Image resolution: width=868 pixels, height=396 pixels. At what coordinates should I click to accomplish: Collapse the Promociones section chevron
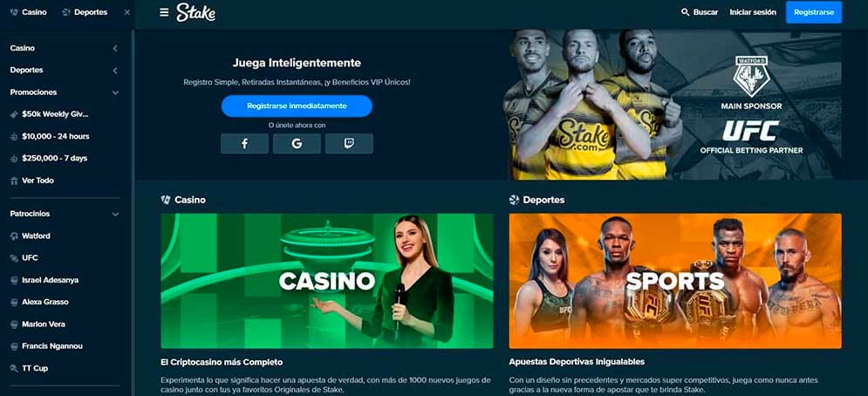tap(115, 92)
